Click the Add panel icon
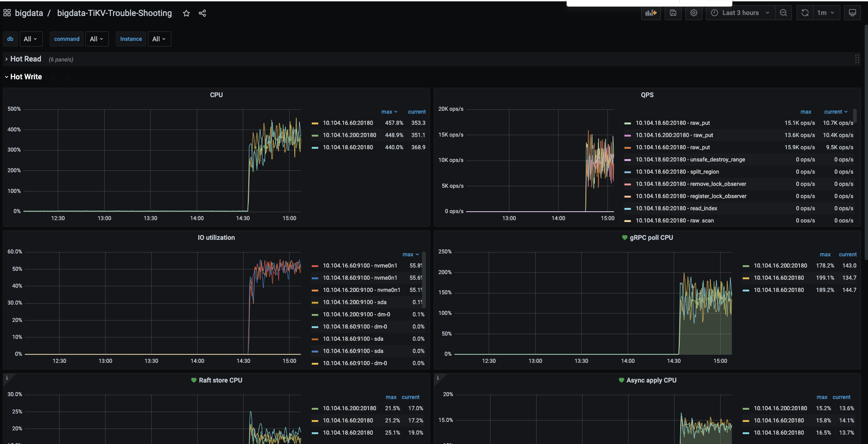868x444 pixels. tap(651, 13)
